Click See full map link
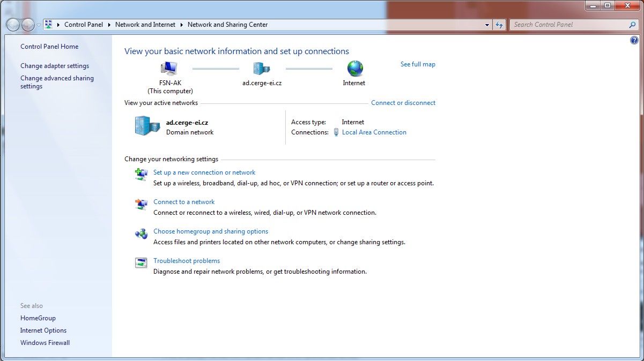Viewport: 644px width, 361px height. [418, 64]
